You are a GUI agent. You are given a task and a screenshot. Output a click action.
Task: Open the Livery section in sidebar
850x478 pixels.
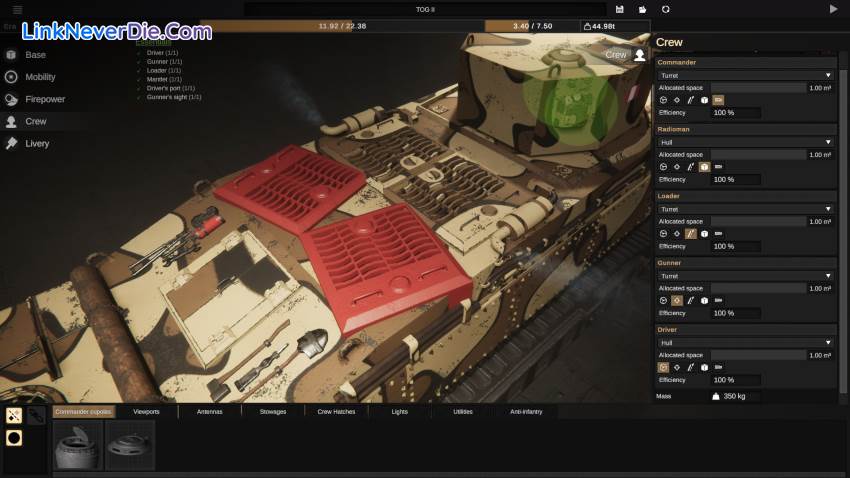pos(36,143)
